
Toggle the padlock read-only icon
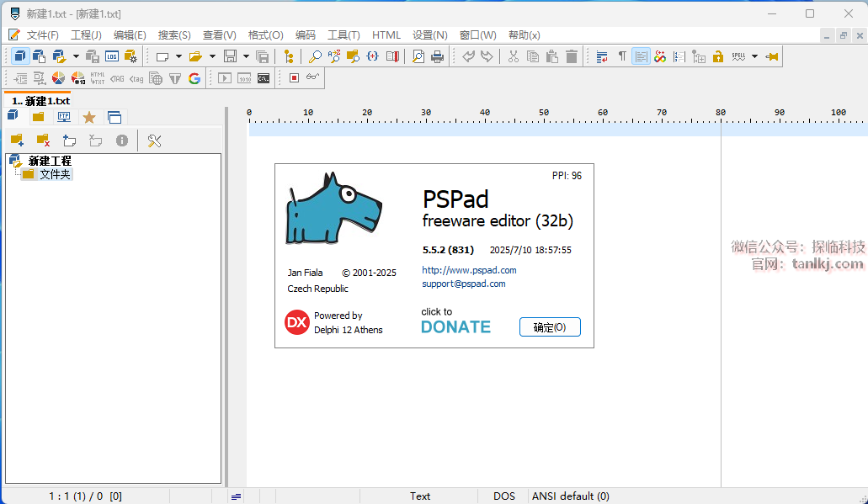coord(718,56)
